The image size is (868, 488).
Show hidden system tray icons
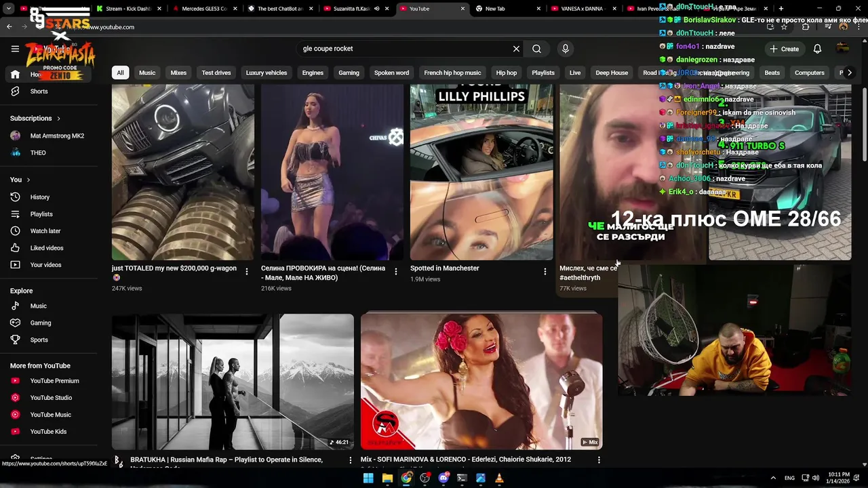click(x=773, y=478)
